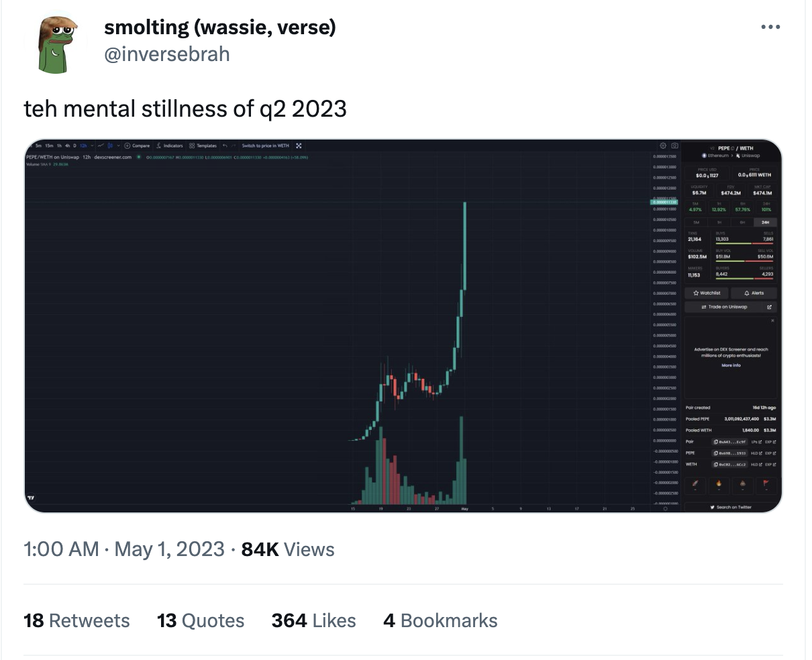The width and height of the screenshot is (812, 660).
Task: Click the fire reaction emoji
Action: (x=719, y=484)
